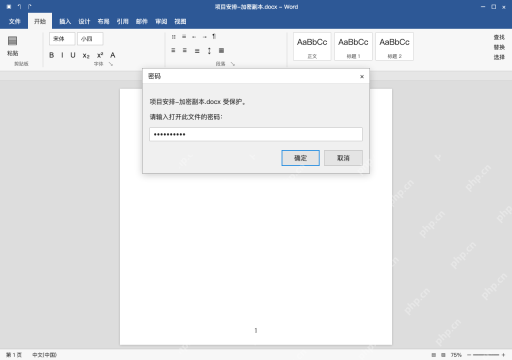Screen dimensions: 512x360
Task: Switch to the 开始 (Home) tab
Action: 40,21
